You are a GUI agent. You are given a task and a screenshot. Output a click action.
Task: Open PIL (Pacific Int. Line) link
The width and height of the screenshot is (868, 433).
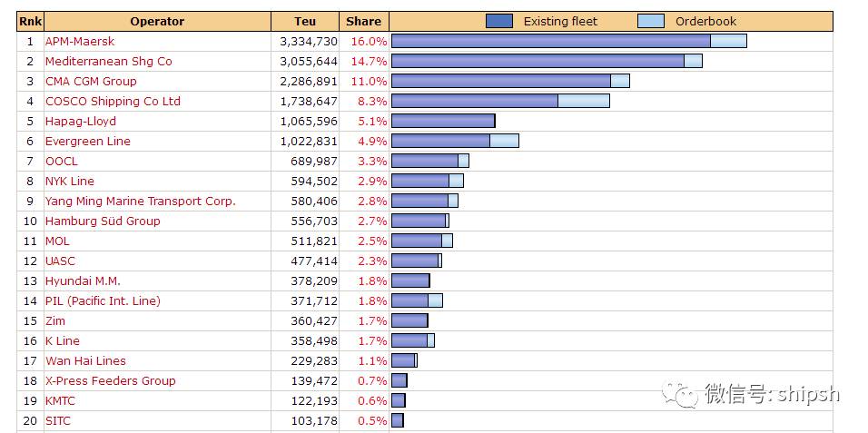[x=103, y=300]
